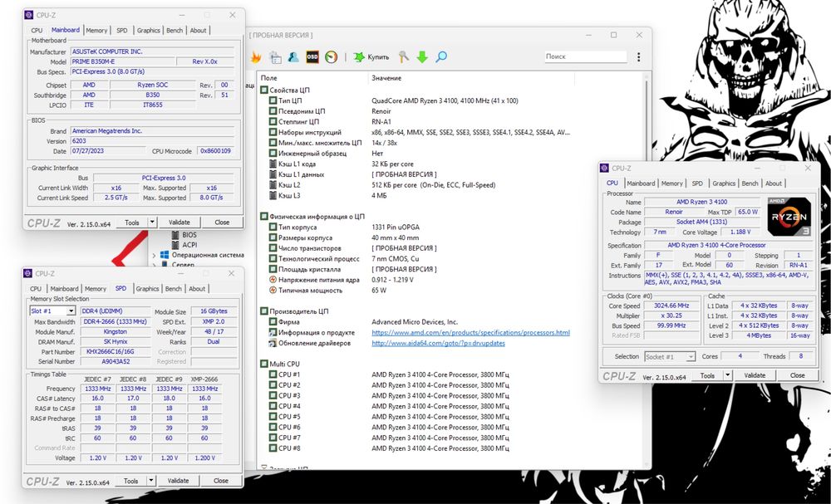
Task: Open the AMD product specifications link
Action: (x=470, y=332)
